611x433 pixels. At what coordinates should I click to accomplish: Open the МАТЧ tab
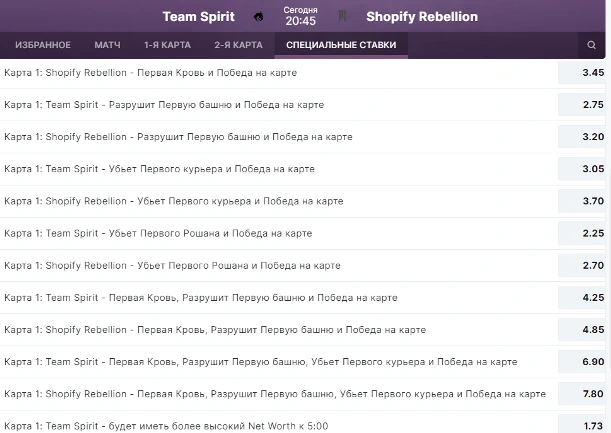(x=107, y=45)
